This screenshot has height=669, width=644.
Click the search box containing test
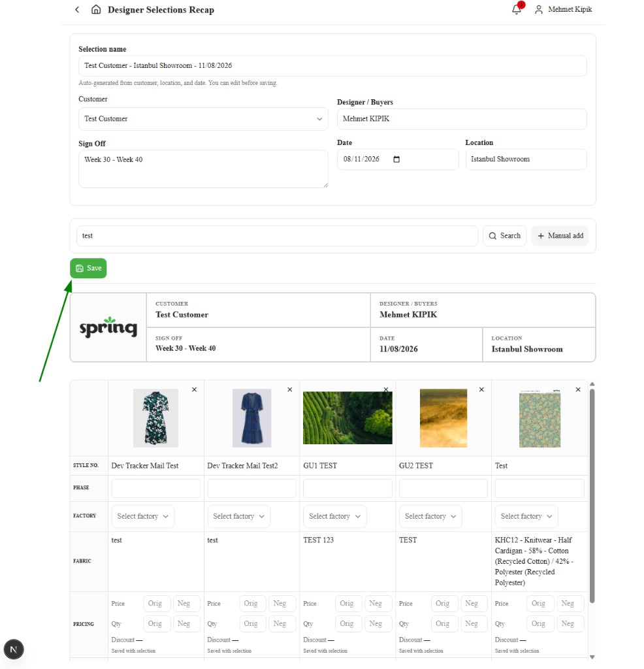[277, 235]
